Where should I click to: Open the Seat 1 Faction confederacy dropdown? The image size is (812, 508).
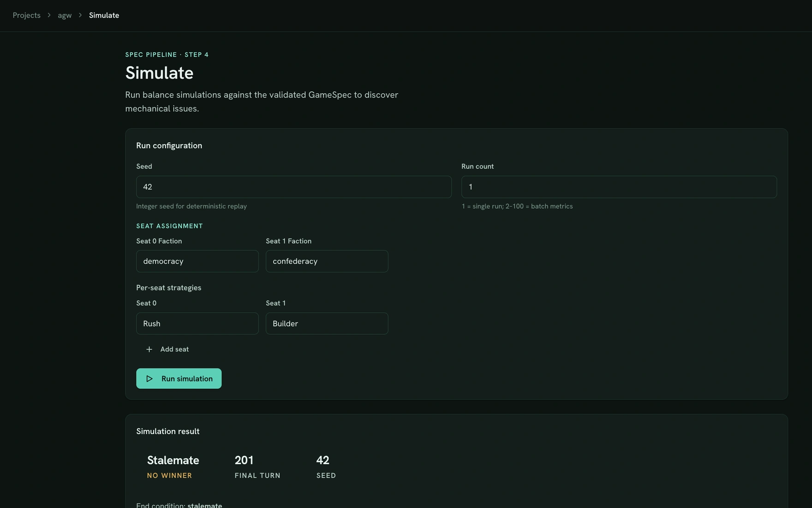coord(327,261)
